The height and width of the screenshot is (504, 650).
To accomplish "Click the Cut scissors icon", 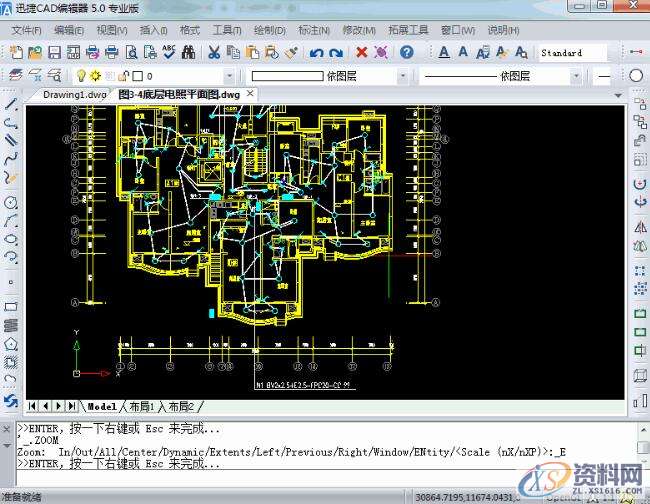I will (214, 52).
